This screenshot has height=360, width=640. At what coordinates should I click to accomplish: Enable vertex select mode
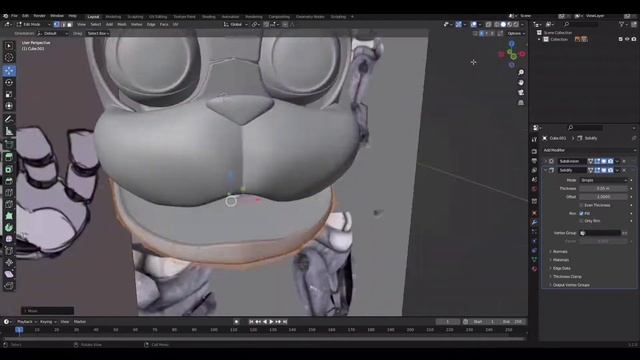coord(56,24)
